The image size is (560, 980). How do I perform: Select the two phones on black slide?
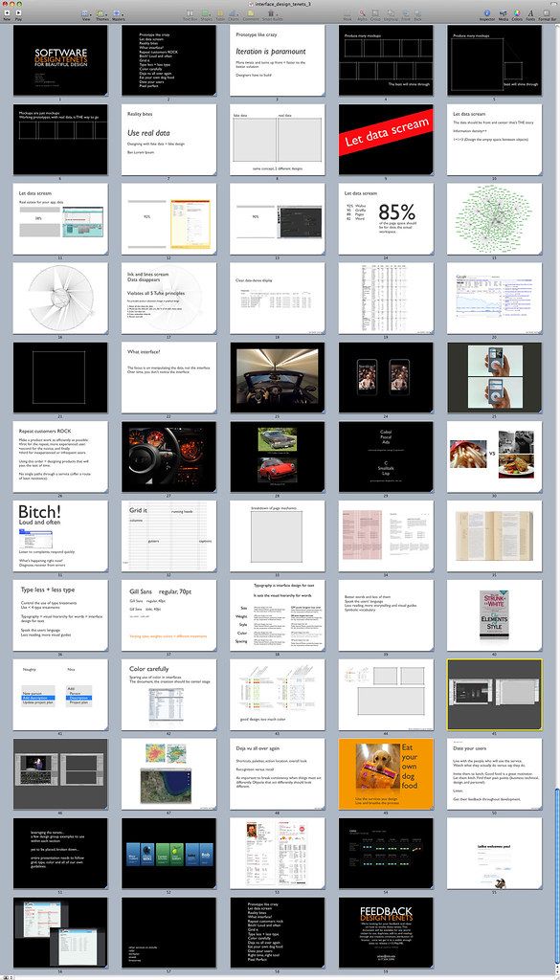386,377
